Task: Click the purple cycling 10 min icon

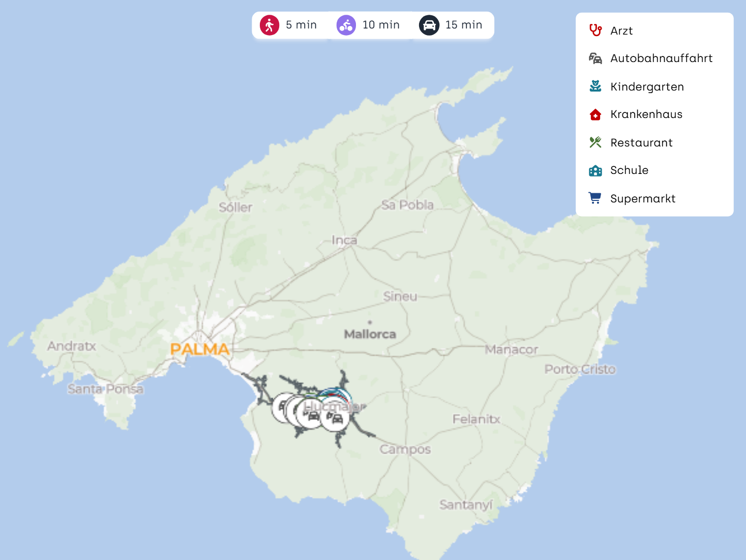Action: (x=346, y=25)
